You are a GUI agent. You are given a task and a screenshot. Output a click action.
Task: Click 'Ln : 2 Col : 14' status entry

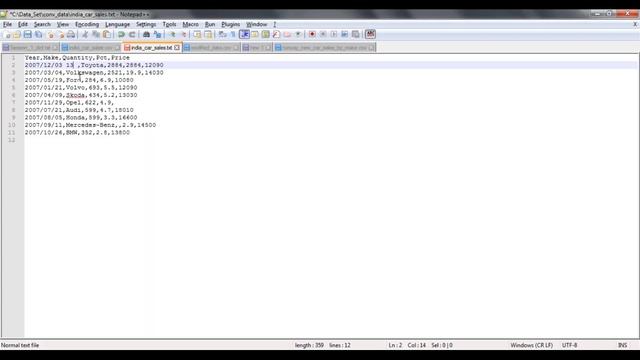coord(407,345)
